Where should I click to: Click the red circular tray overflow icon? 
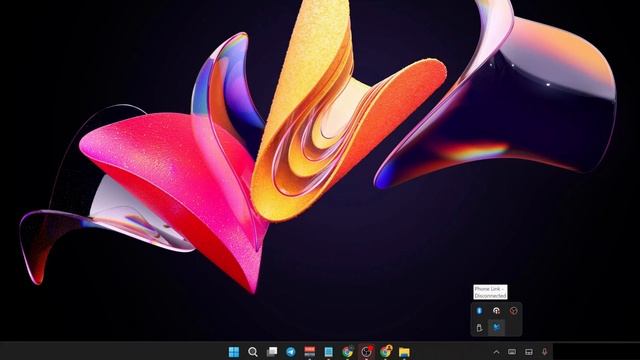513,311
